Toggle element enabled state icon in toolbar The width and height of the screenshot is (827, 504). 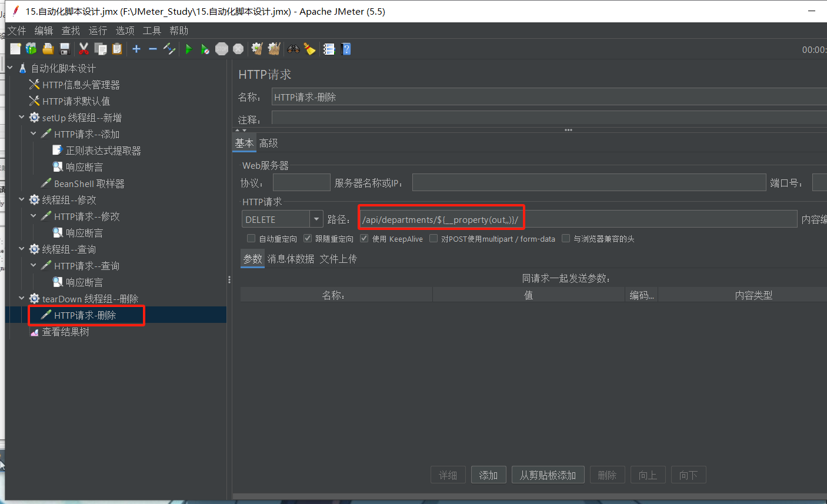click(169, 49)
